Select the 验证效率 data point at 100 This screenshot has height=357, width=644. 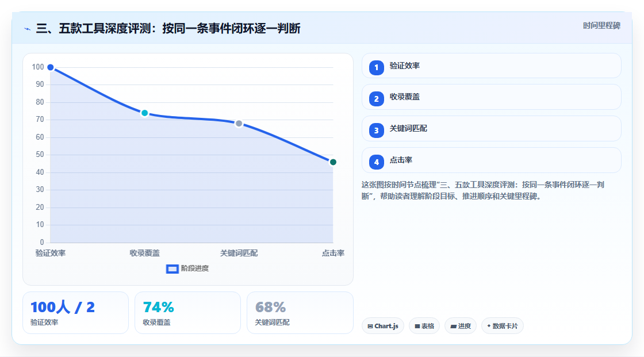51,67
